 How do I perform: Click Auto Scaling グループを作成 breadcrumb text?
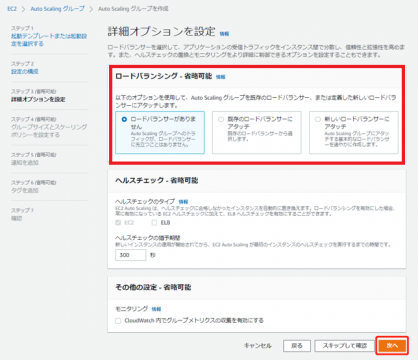(133, 9)
